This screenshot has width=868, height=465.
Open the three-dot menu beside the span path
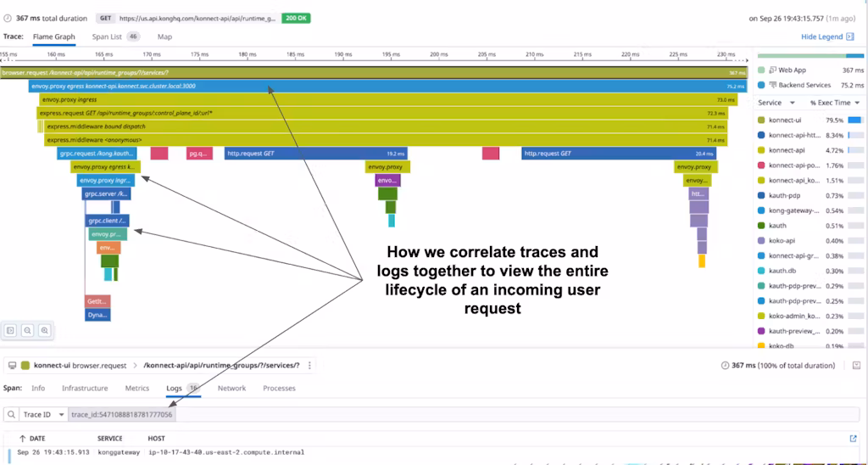pyautogui.click(x=309, y=366)
